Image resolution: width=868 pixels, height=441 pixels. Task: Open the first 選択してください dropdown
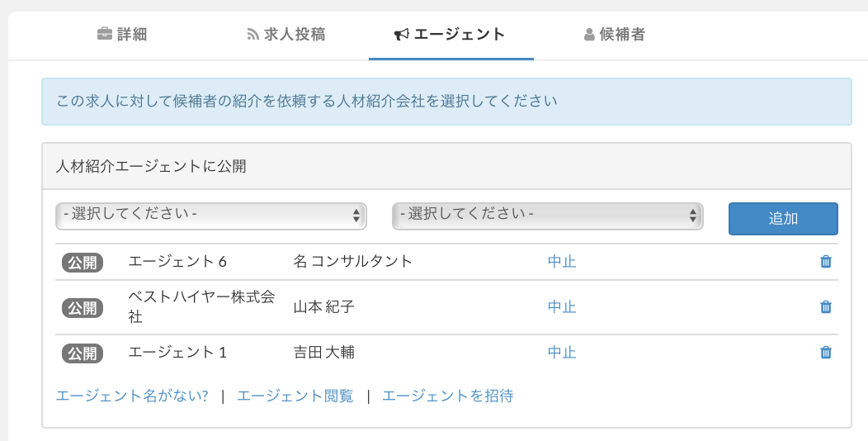(x=210, y=216)
